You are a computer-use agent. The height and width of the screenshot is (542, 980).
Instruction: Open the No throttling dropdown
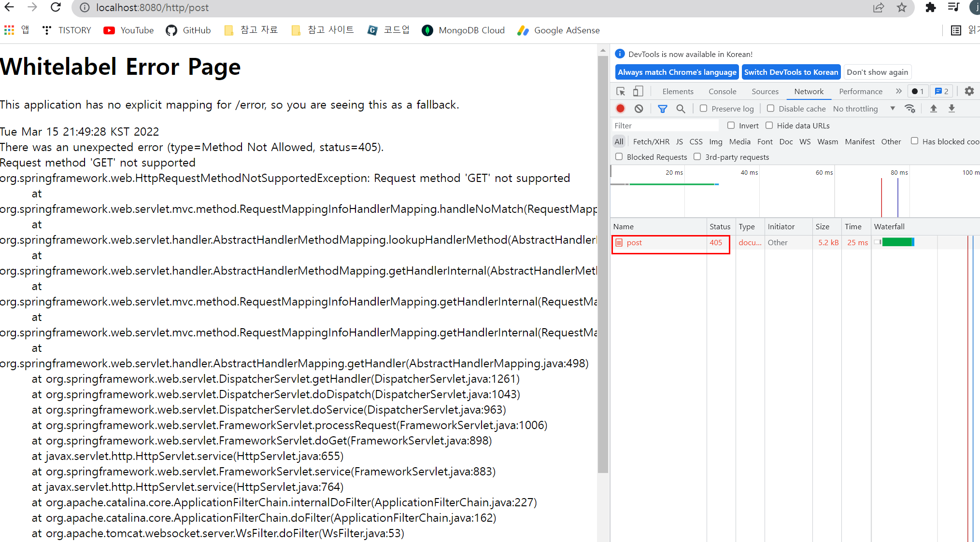[864, 109]
